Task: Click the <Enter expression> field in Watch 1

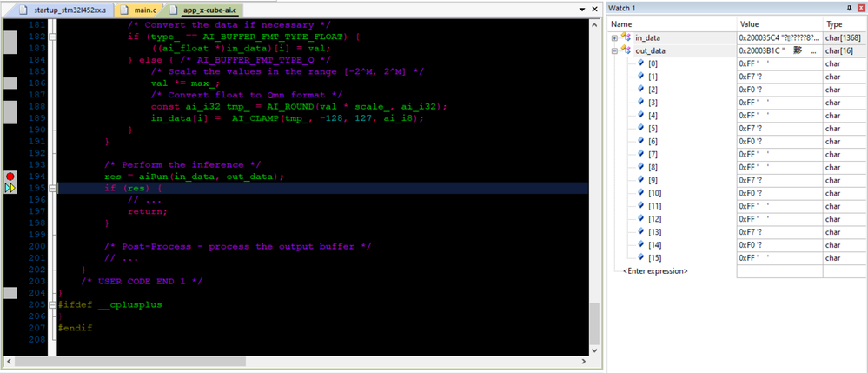Action: coord(655,271)
